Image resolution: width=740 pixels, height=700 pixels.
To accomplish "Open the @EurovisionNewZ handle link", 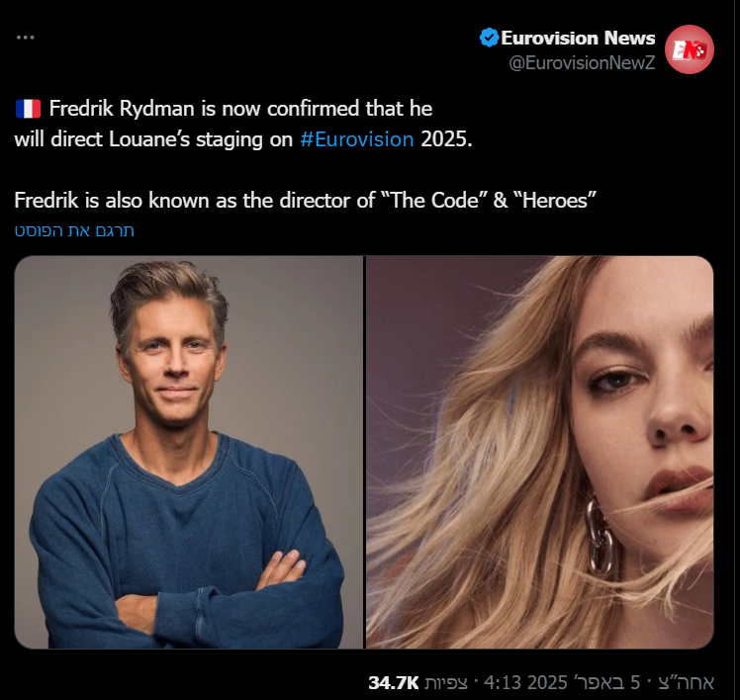I will coord(582,64).
